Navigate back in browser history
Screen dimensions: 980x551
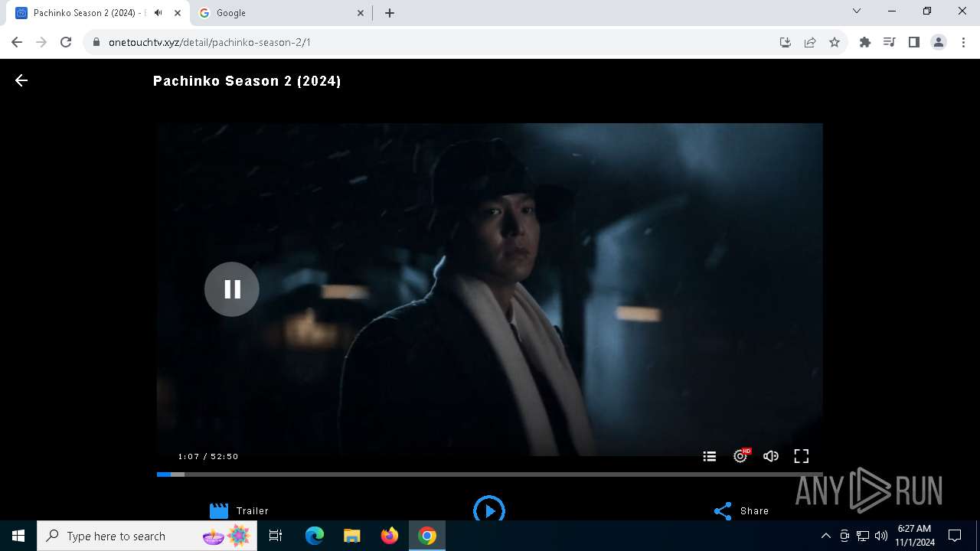pyautogui.click(x=17, y=42)
